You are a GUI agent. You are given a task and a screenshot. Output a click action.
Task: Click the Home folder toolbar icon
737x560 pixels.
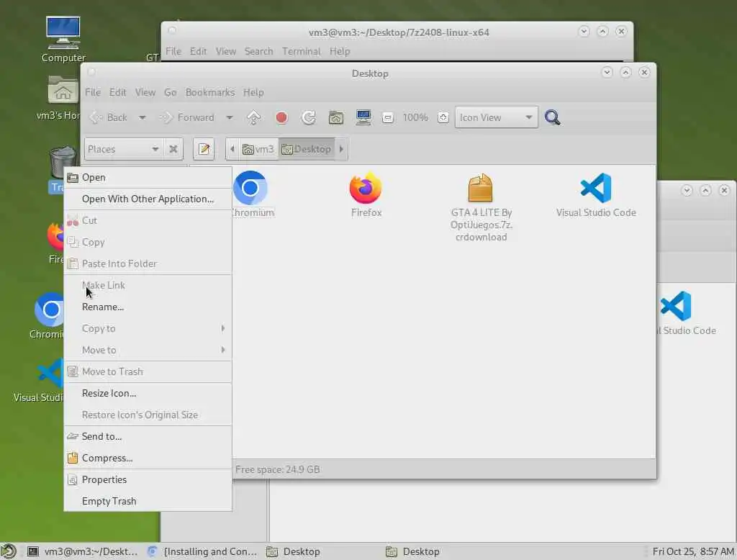click(x=335, y=117)
